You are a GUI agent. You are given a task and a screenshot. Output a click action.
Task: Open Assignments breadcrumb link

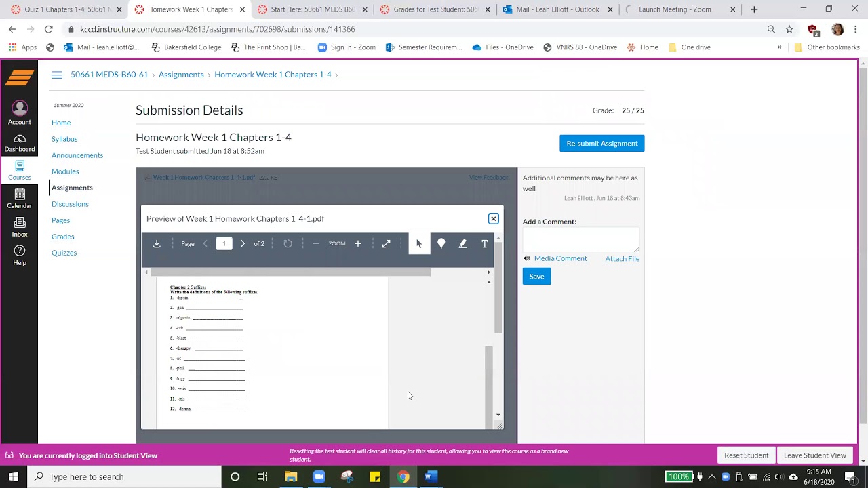pyautogui.click(x=181, y=75)
